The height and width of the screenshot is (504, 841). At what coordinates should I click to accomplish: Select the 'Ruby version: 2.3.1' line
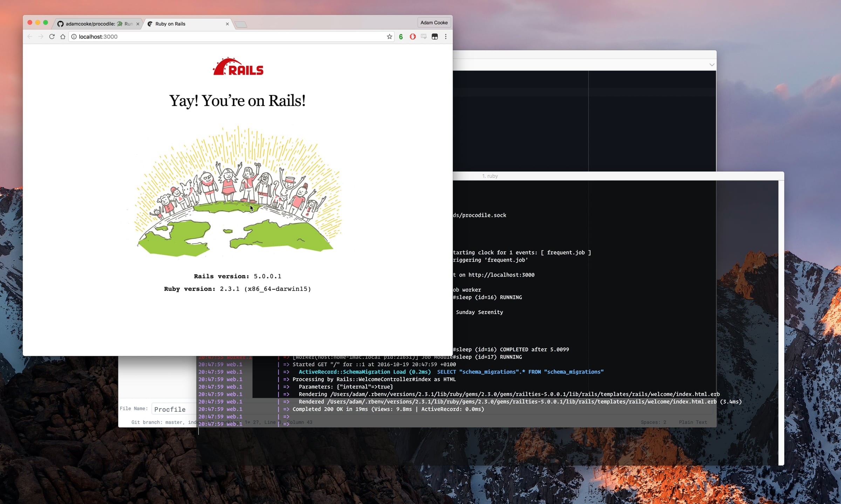point(238,289)
